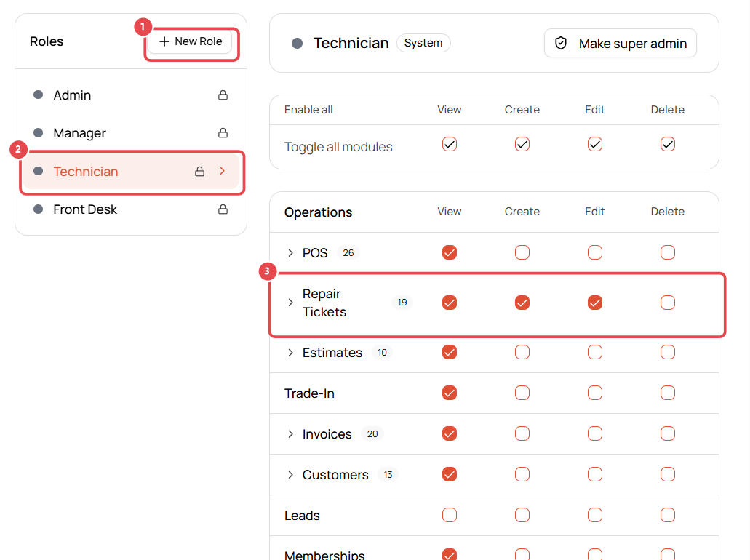Expand the POS module row
This screenshot has height=560, width=750.
pyautogui.click(x=290, y=253)
